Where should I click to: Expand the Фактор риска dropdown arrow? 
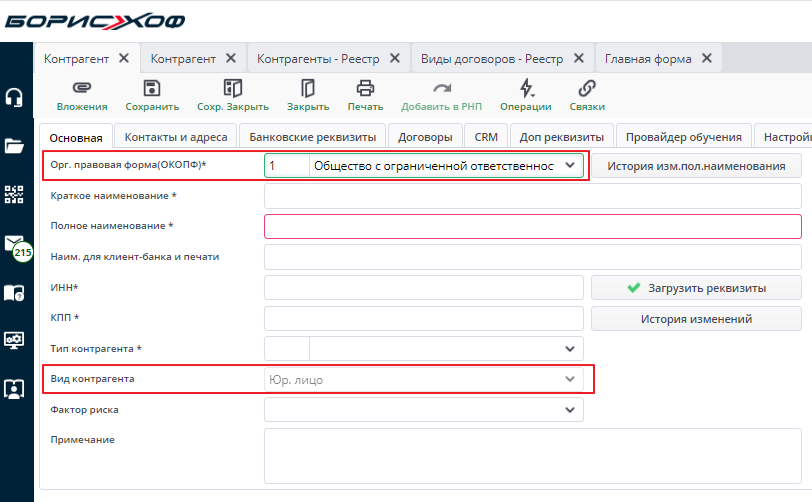[x=570, y=410]
